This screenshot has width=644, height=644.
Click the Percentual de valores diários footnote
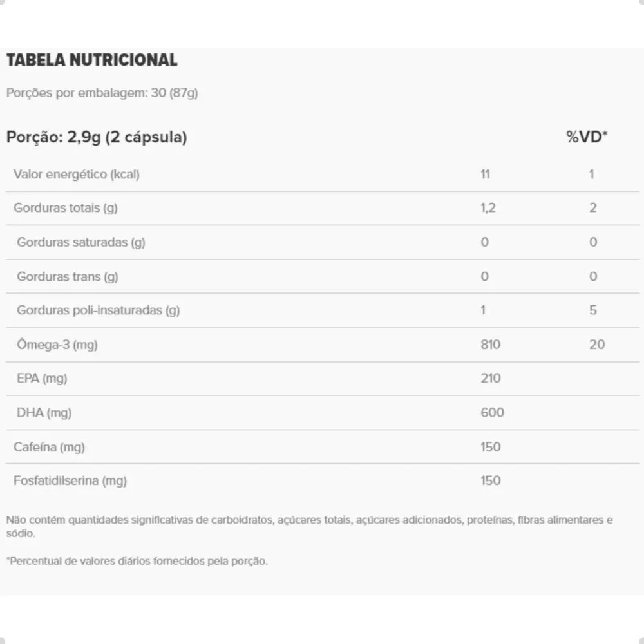click(x=137, y=561)
